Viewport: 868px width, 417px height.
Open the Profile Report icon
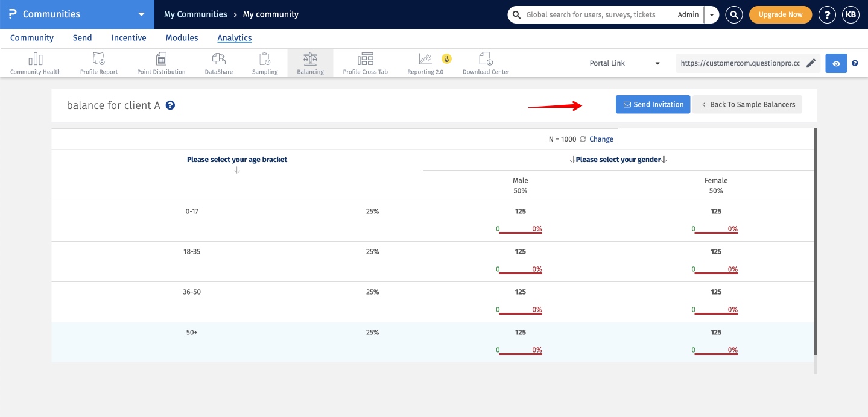coord(99,59)
